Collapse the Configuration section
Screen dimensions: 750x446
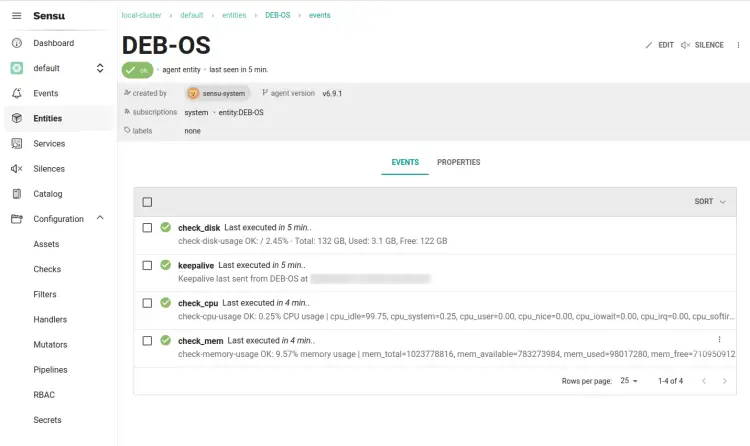pyautogui.click(x=99, y=219)
